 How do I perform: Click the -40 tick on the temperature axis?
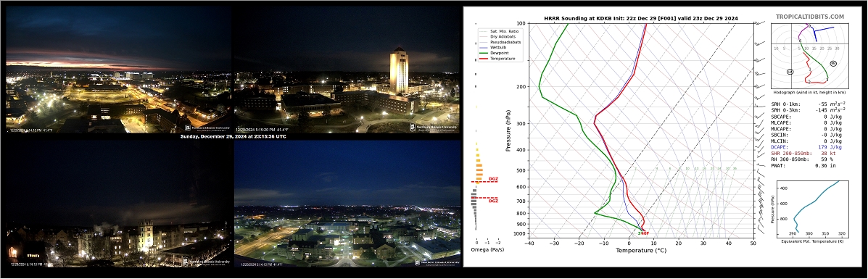529,243
